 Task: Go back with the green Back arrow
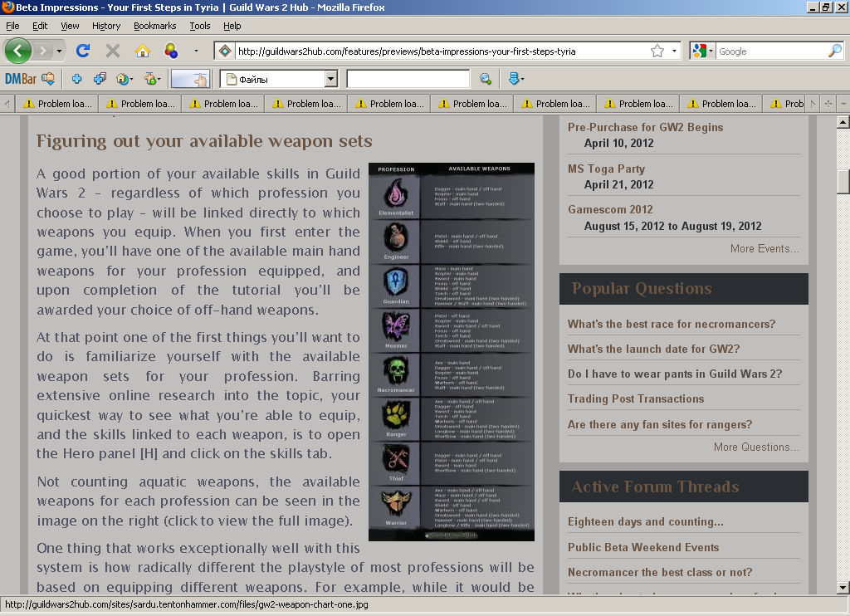[x=18, y=51]
